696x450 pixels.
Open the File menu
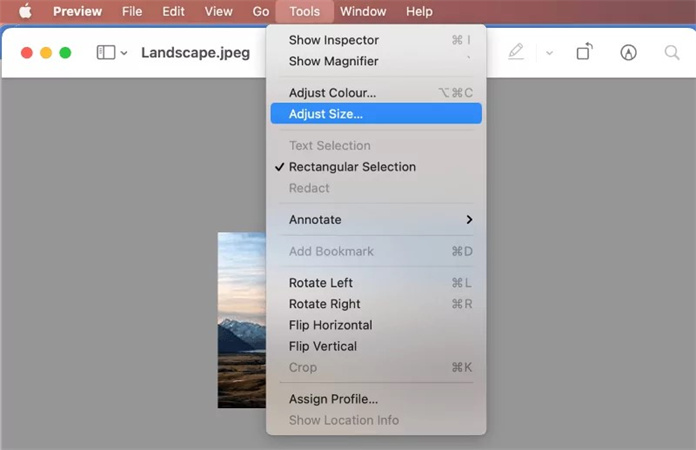(132, 11)
